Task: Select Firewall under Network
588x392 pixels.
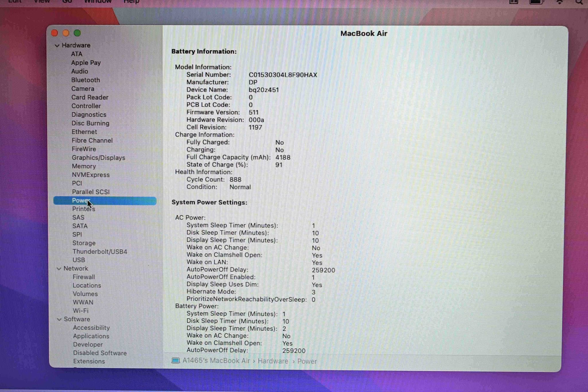Action: pyautogui.click(x=84, y=277)
